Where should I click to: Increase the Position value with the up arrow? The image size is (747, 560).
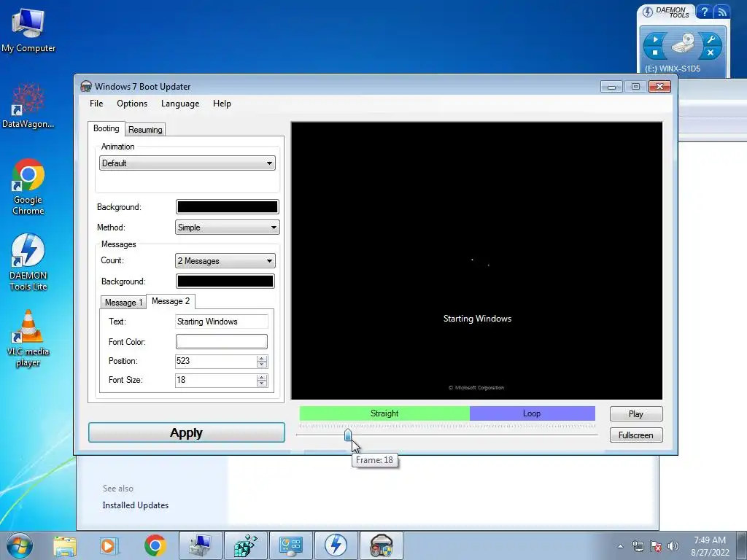click(x=262, y=358)
